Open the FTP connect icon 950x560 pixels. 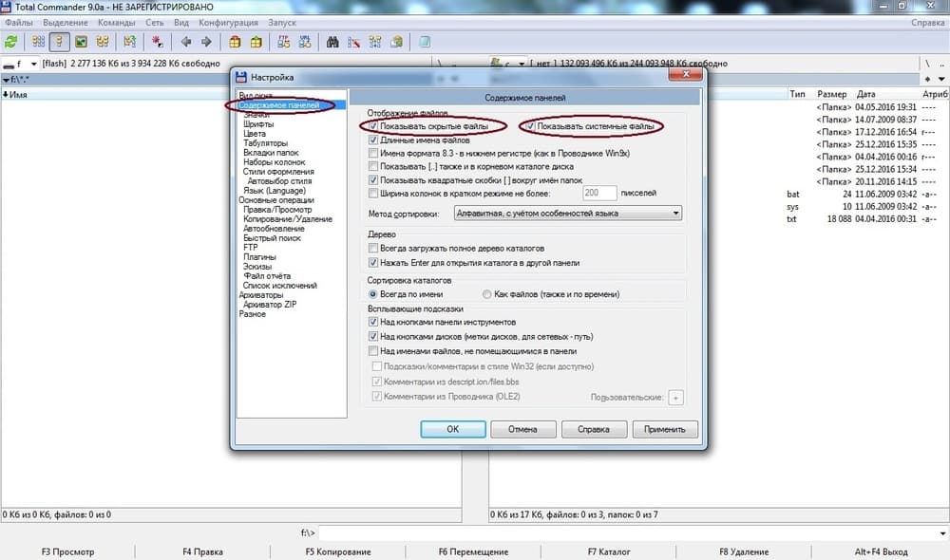283,42
